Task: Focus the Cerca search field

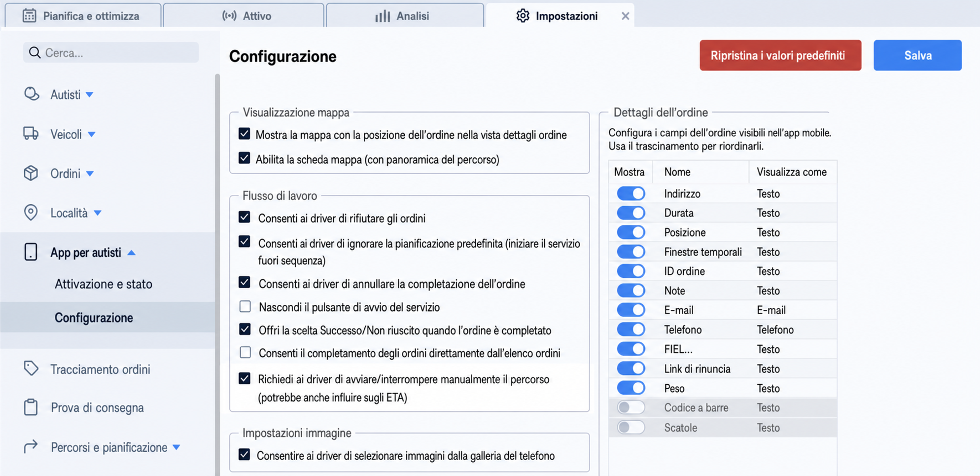Action: [x=111, y=53]
